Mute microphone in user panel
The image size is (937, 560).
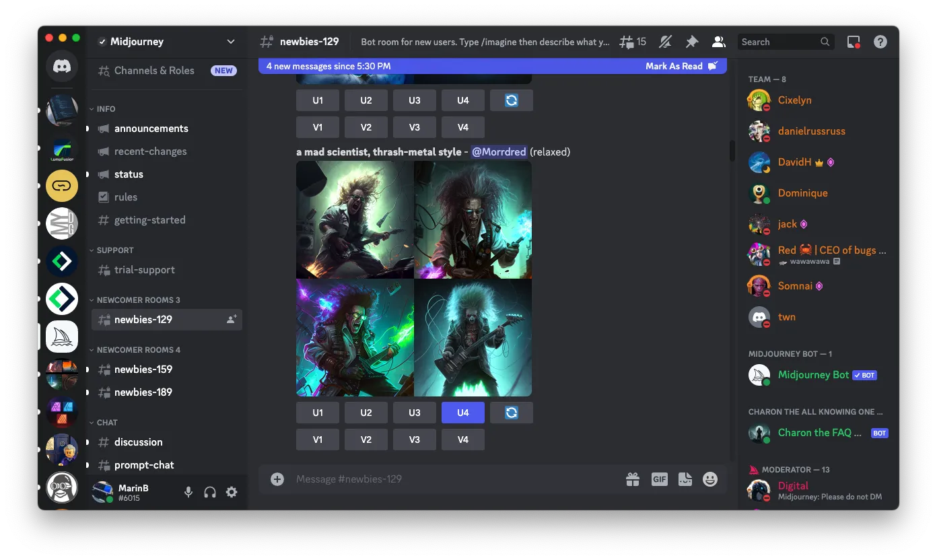click(188, 492)
